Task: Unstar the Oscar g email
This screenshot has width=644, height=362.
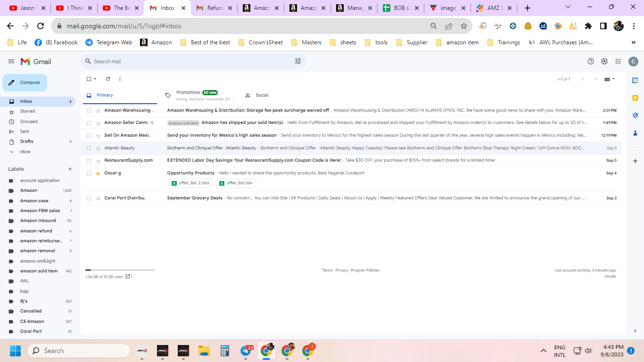Action: tap(98, 173)
